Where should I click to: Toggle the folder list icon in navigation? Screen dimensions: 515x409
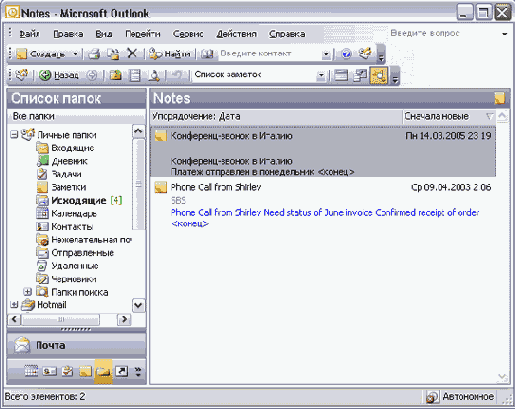pos(103,371)
